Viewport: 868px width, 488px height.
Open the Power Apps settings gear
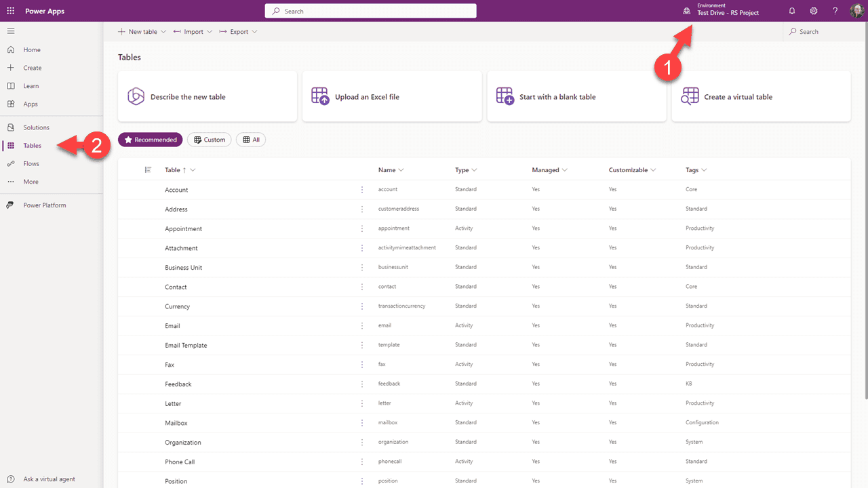(x=813, y=11)
